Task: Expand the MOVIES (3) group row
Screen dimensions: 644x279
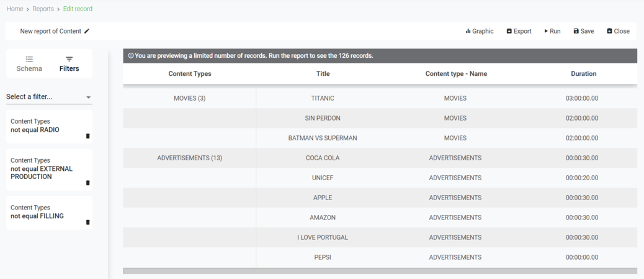Action: [189, 98]
